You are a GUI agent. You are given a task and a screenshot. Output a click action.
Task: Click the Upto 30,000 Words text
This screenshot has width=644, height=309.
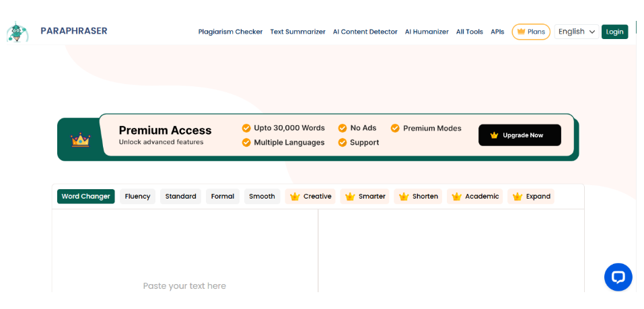click(289, 128)
